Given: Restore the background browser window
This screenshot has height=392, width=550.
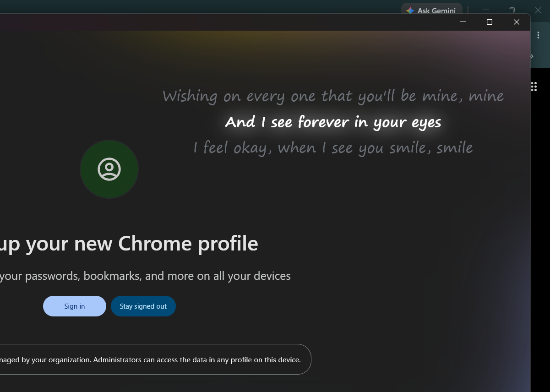Looking at the screenshot, I should tap(512, 10).
